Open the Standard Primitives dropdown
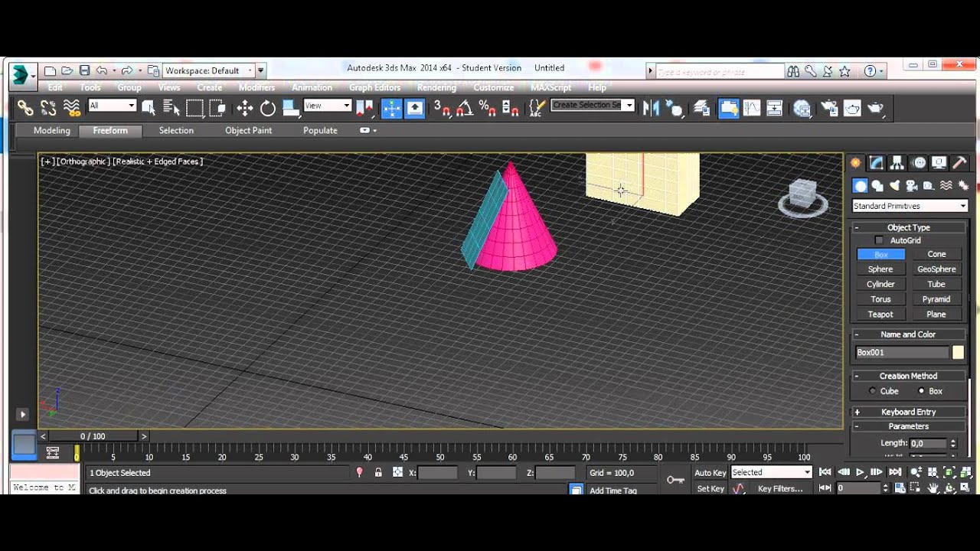Viewport: 980px width, 551px height. click(910, 206)
